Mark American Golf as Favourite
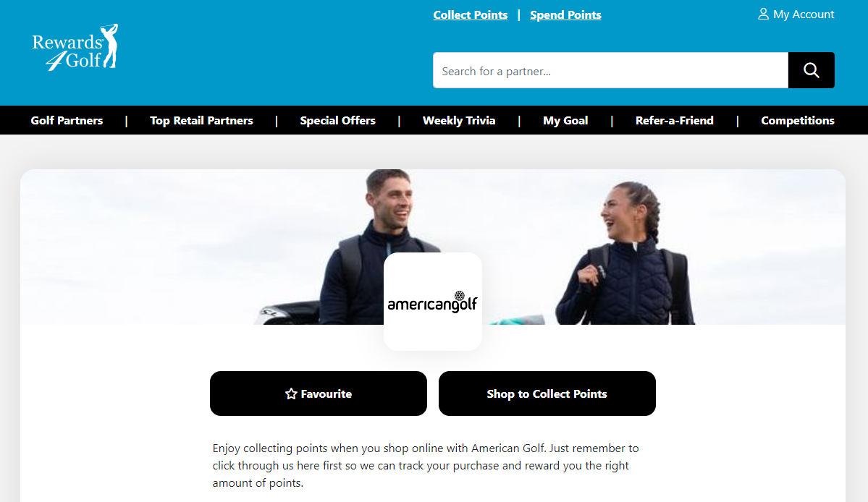 click(x=319, y=393)
